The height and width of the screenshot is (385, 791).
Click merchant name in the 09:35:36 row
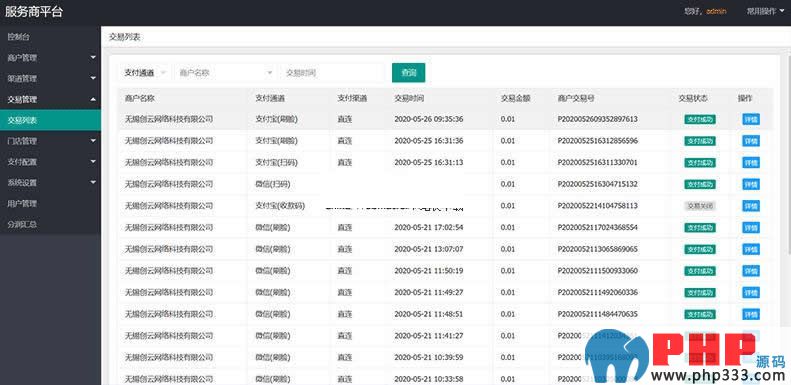point(169,120)
